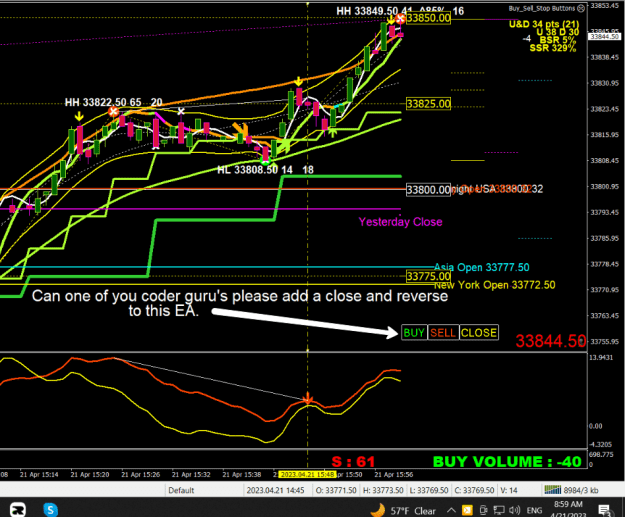Screen dimensions: 625x517
Task: Click the Buy_Sell_Stop Buttons EA smiley icon
Action: [581, 8]
